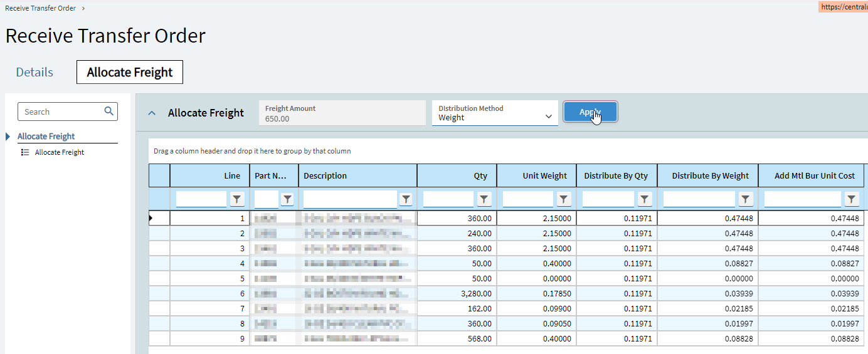Click the sidebar Search input field
Screen dimensions: 868x354
click(61, 112)
